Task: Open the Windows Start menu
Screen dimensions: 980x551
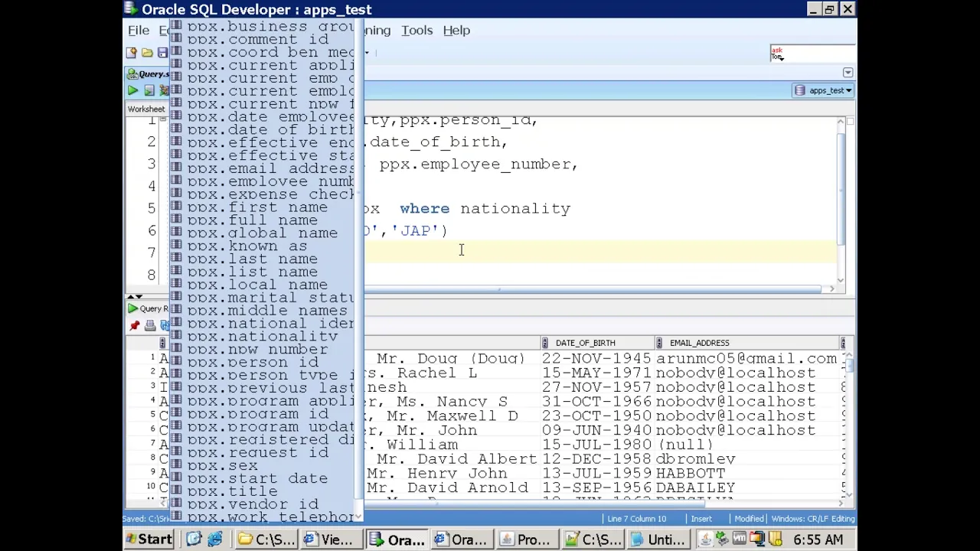Action: (x=149, y=540)
